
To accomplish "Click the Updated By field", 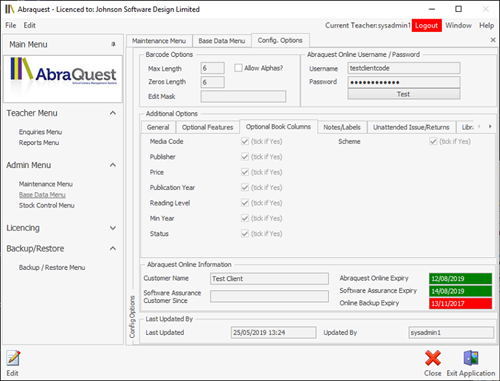I will [451, 332].
